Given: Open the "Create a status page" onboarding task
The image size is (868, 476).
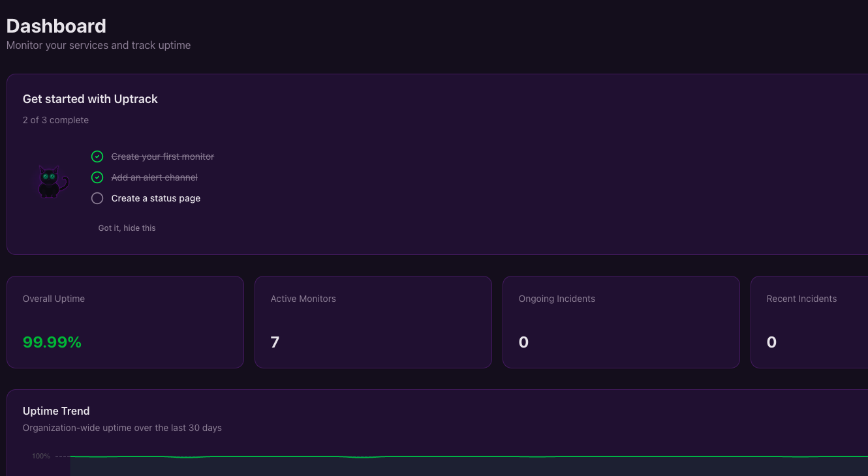Looking at the screenshot, I should [x=155, y=198].
